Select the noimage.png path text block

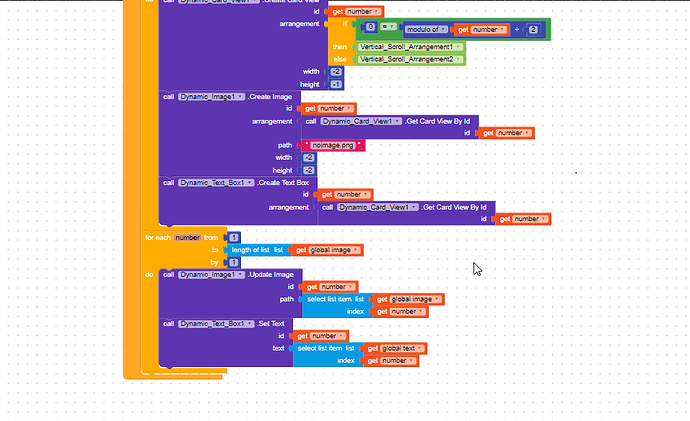coord(333,145)
